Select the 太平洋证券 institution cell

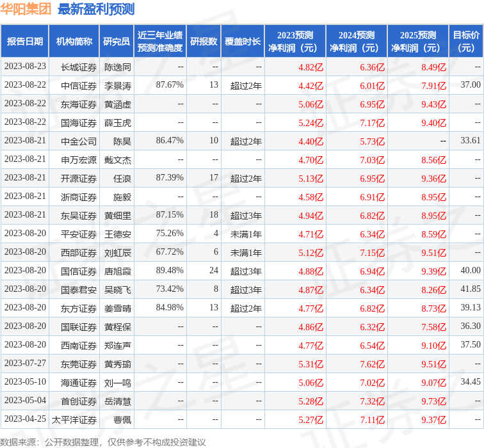(74, 420)
